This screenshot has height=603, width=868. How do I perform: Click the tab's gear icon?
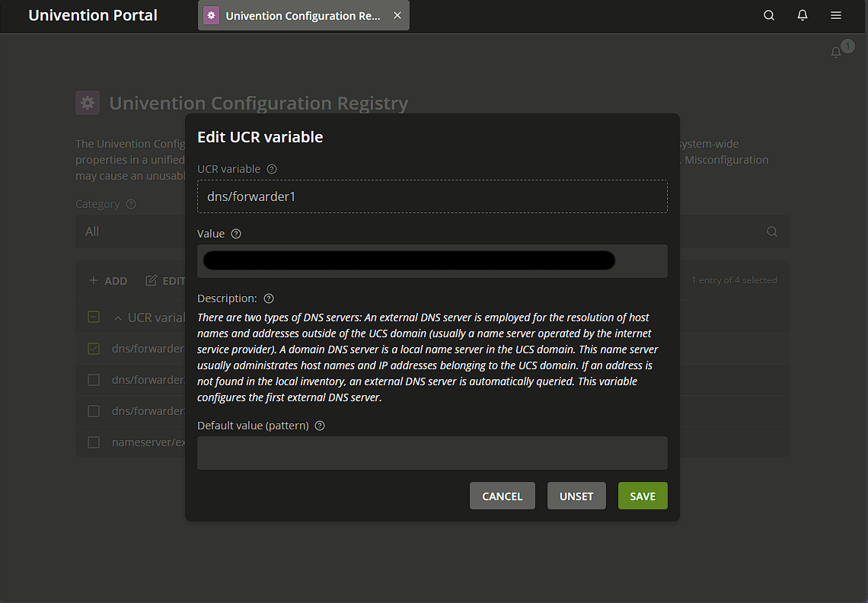pyautogui.click(x=211, y=15)
